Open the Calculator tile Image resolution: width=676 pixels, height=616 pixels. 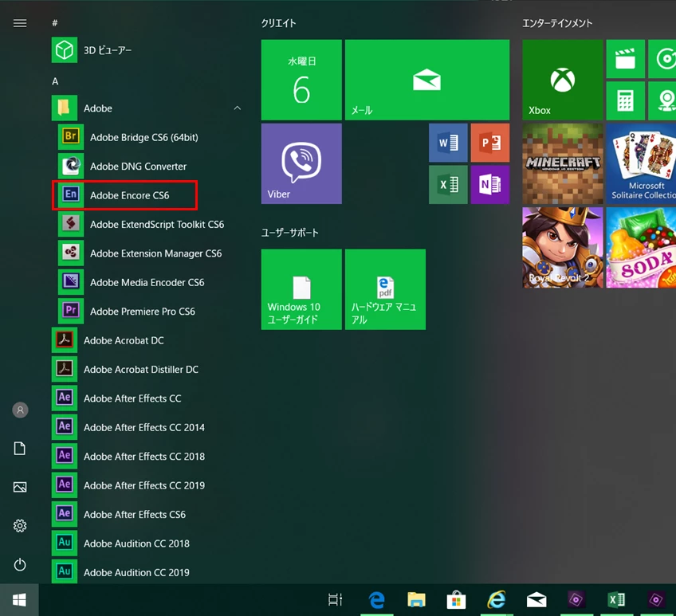click(626, 101)
